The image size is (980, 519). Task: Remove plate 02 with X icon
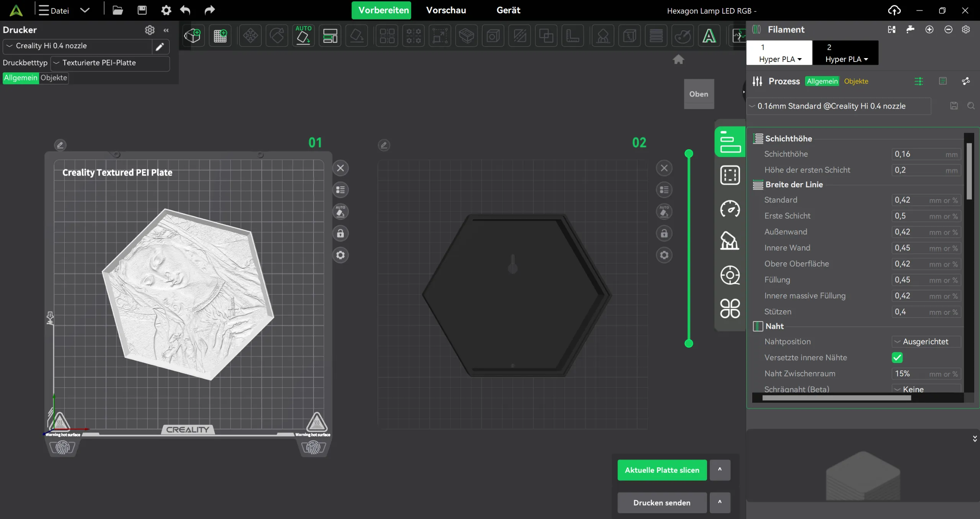[664, 168]
